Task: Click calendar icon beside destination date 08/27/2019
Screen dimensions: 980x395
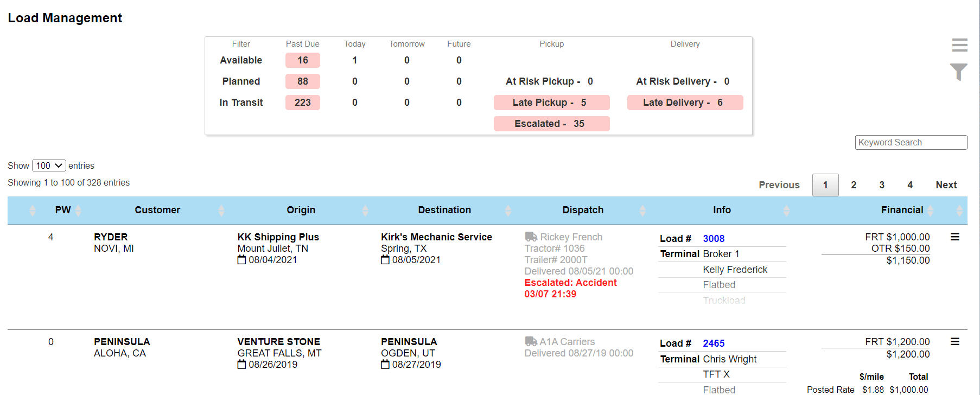Action: point(385,365)
